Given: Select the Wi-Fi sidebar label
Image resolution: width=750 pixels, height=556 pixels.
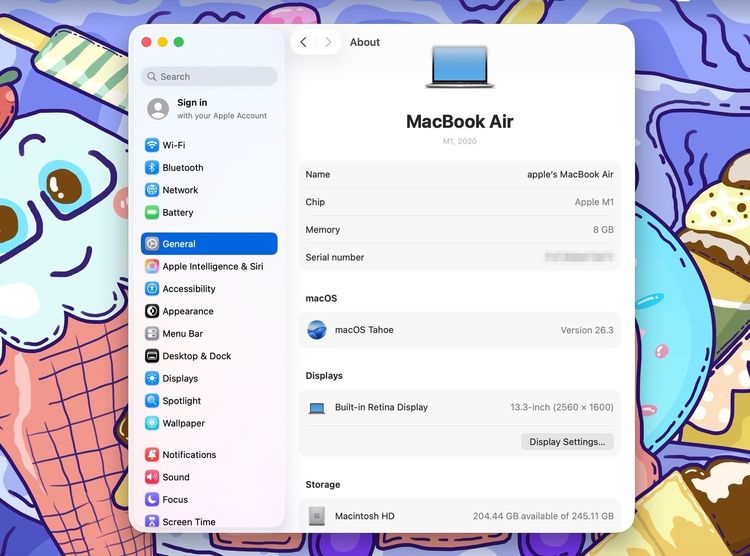Looking at the screenshot, I should tap(174, 145).
